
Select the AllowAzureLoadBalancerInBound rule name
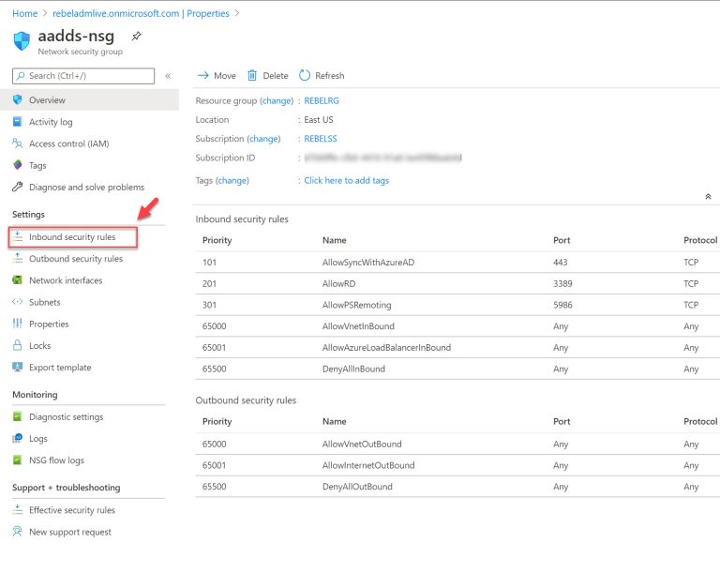[386, 347]
